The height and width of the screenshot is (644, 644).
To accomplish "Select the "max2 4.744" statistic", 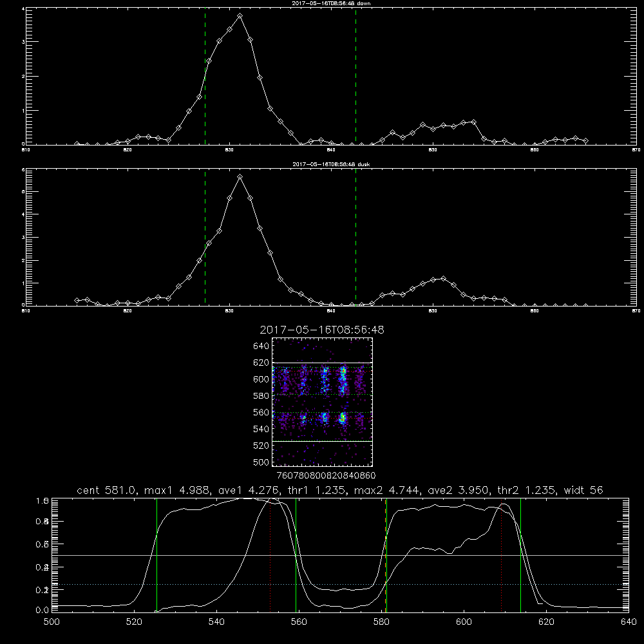I will [386, 490].
